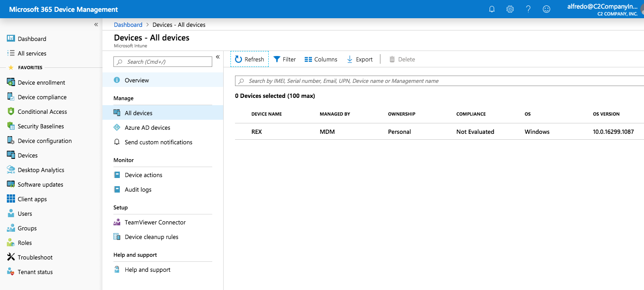This screenshot has width=644, height=290.
Task: Click the Refresh toolbar button
Action: tap(250, 59)
